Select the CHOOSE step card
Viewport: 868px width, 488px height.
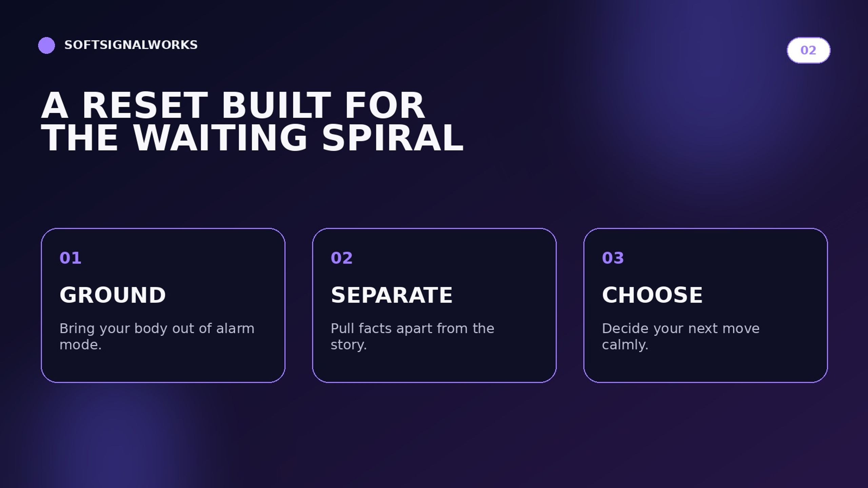(706, 305)
